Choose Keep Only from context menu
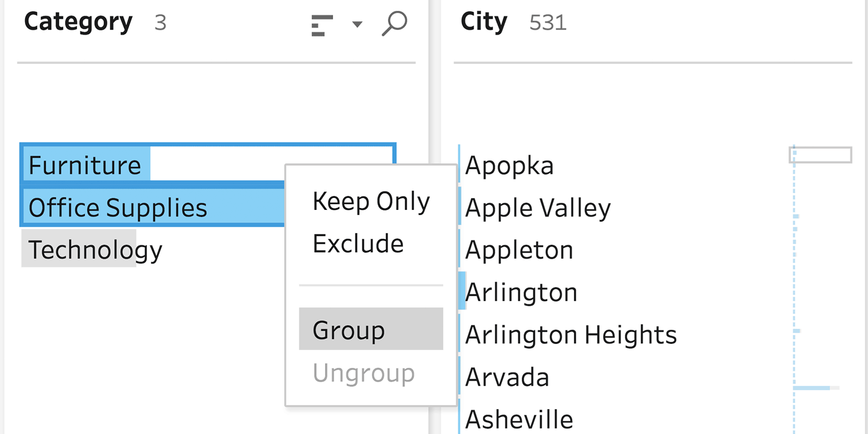This screenshot has width=868, height=434. point(371,201)
